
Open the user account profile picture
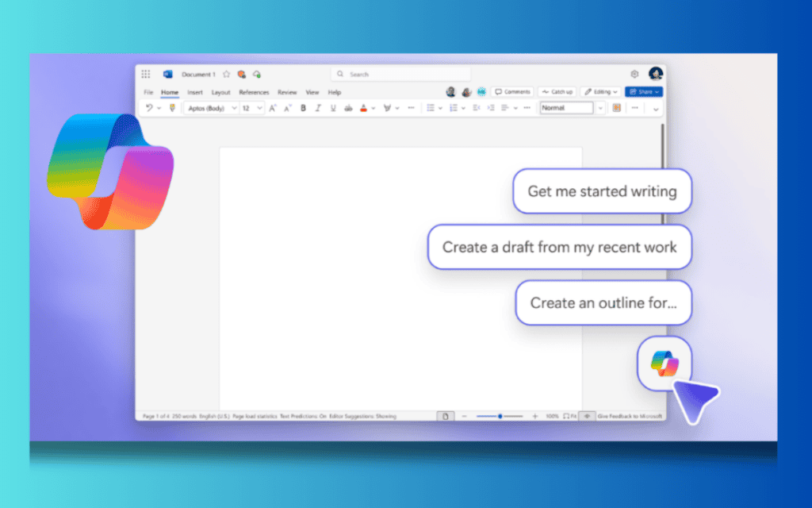pos(656,74)
